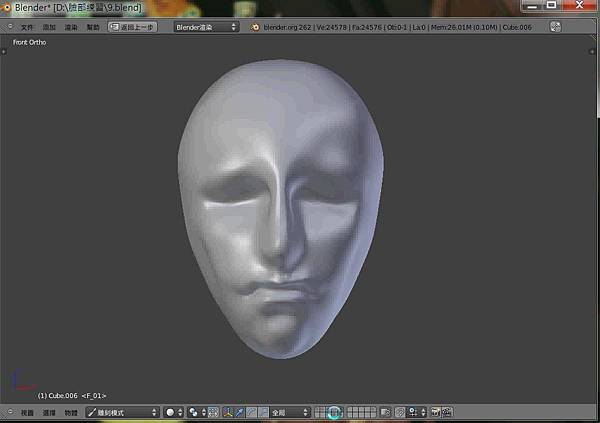Click the Blender logo in title bar

(x=7, y=8)
